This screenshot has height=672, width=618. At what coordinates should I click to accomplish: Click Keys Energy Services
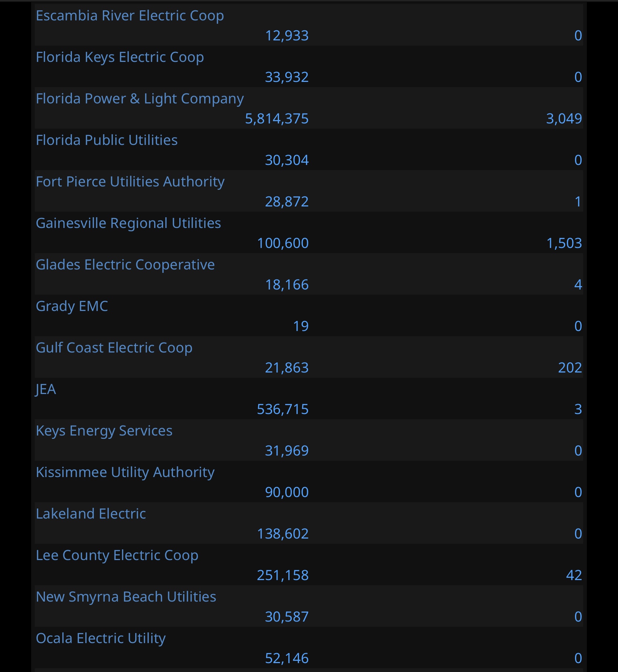tap(104, 431)
